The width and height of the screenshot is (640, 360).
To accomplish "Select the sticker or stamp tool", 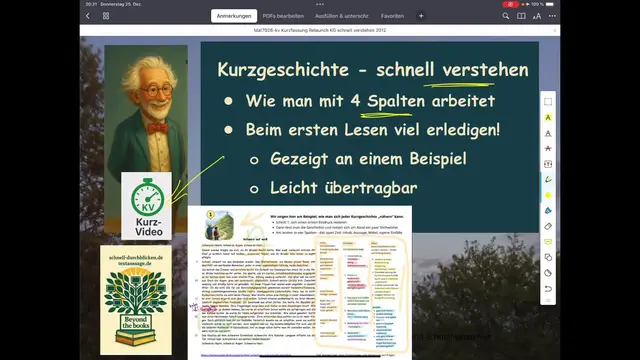I will [x=548, y=273].
